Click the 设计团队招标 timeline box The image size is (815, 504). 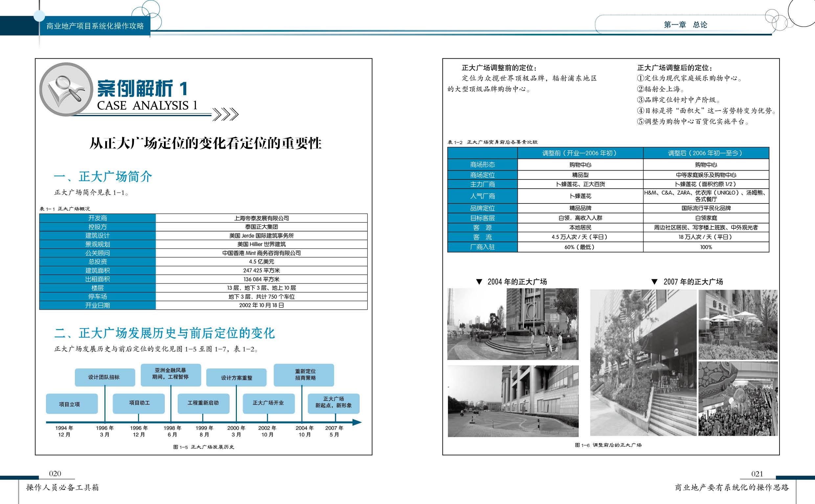pyautogui.click(x=104, y=377)
